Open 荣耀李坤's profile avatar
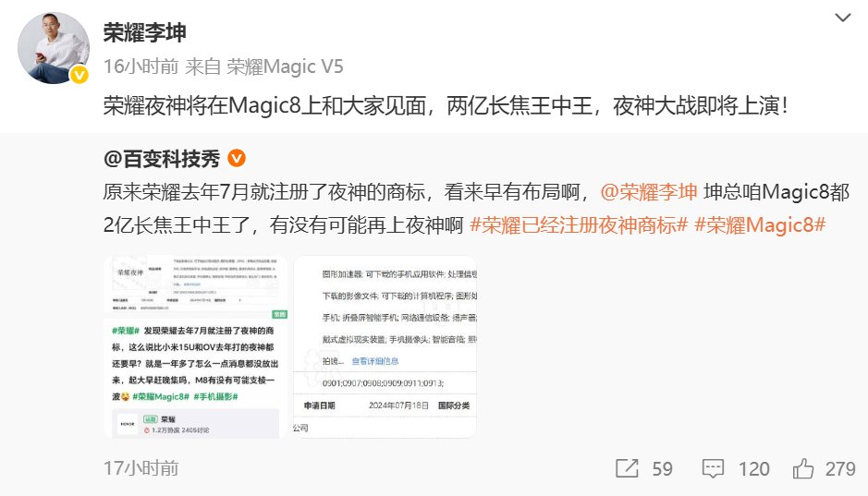The width and height of the screenshot is (868, 496). pos(54,48)
